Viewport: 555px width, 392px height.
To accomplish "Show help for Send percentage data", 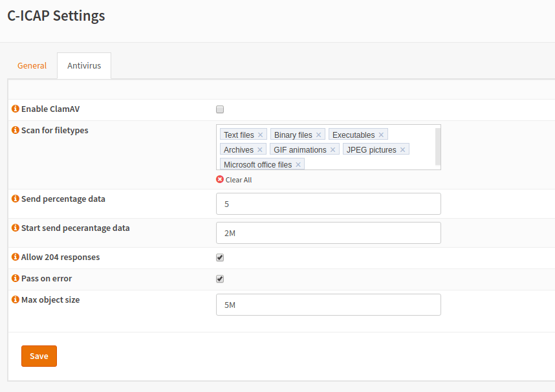I will pyautogui.click(x=16, y=199).
